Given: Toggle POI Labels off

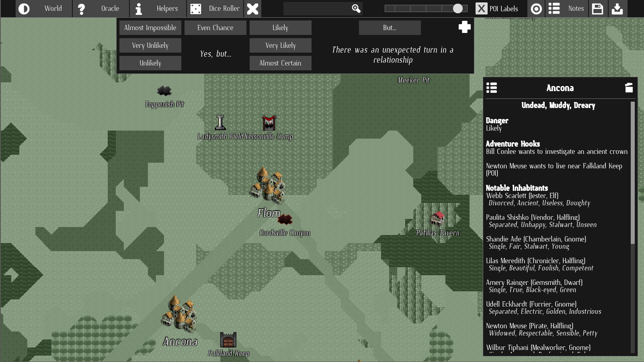Looking at the screenshot, I should [x=481, y=8].
